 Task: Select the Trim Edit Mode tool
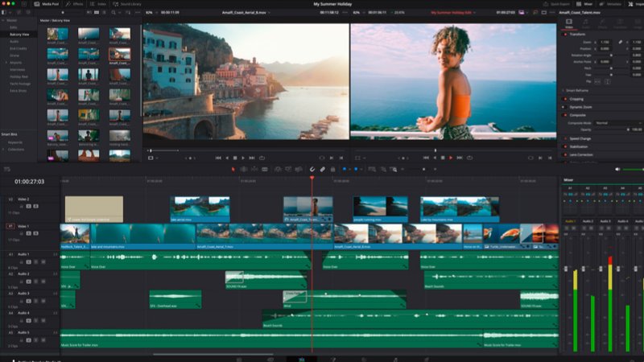click(x=244, y=169)
